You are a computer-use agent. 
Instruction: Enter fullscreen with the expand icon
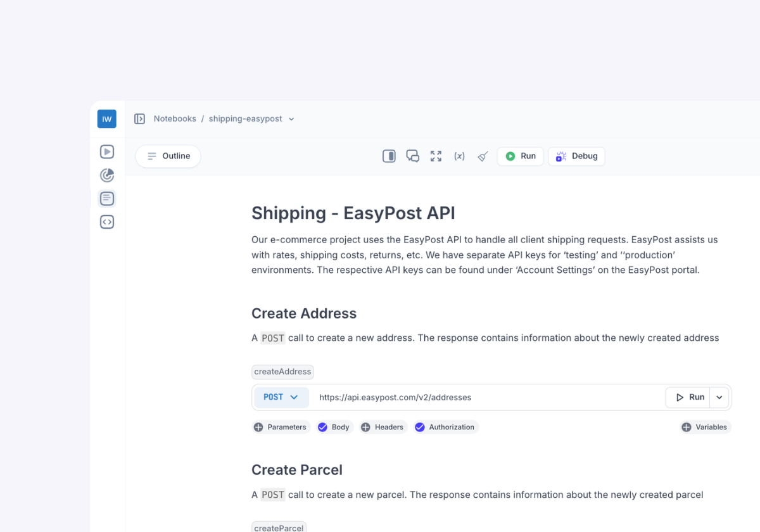coord(436,156)
